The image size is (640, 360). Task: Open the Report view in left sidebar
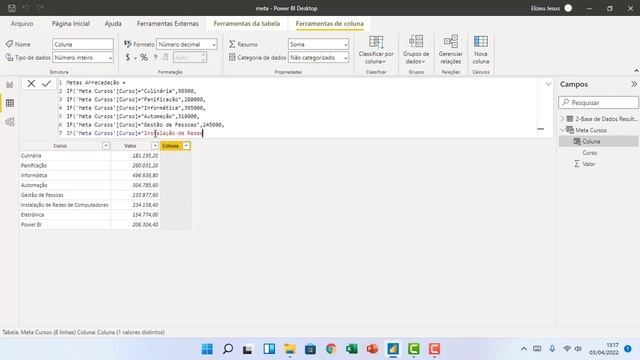(10, 84)
